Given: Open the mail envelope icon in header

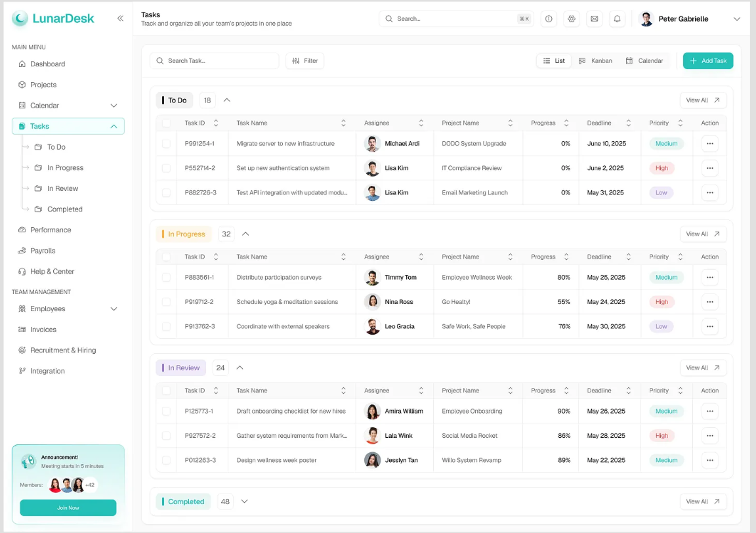Looking at the screenshot, I should (595, 19).
